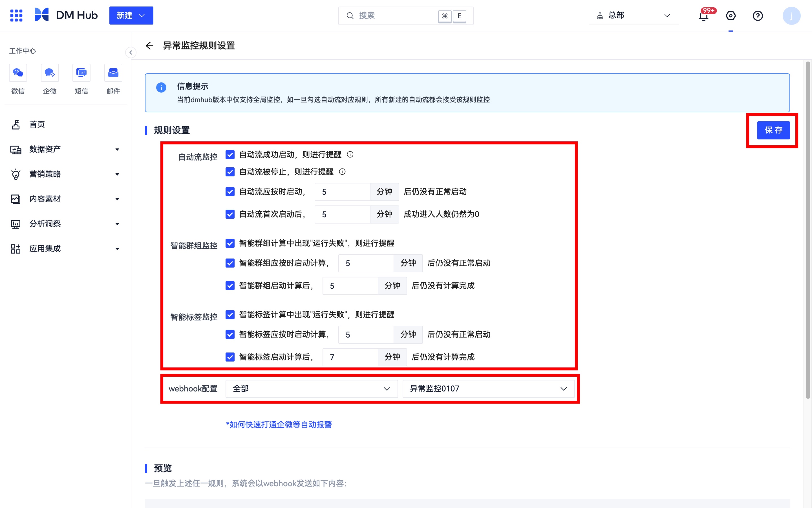Screen dimensions: 812x508
Task: Click the vertical page scrollbar
Action: [x=808, y=230]
